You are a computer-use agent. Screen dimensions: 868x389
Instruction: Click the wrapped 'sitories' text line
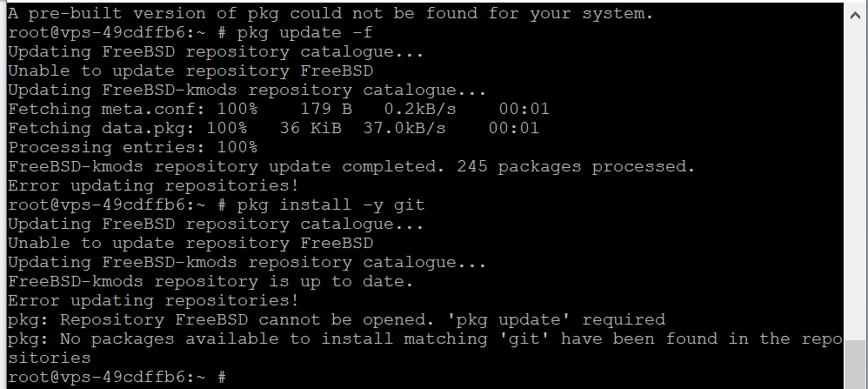point(49,359)
